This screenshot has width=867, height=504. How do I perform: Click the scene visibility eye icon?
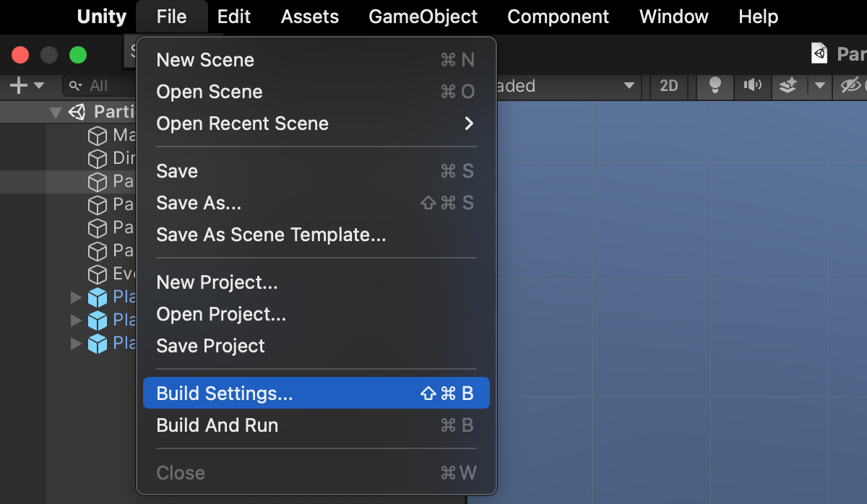851,86
